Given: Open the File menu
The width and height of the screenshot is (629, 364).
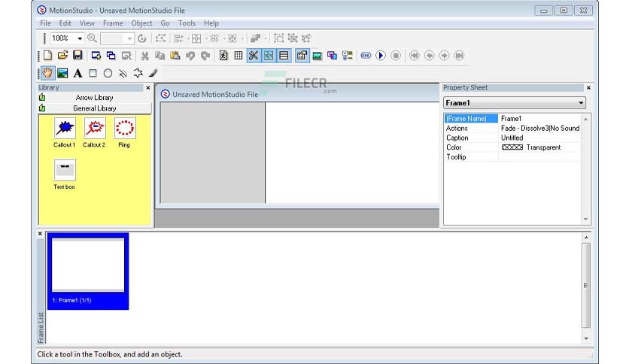Looking at the screenshot, I should pos(45,23).
